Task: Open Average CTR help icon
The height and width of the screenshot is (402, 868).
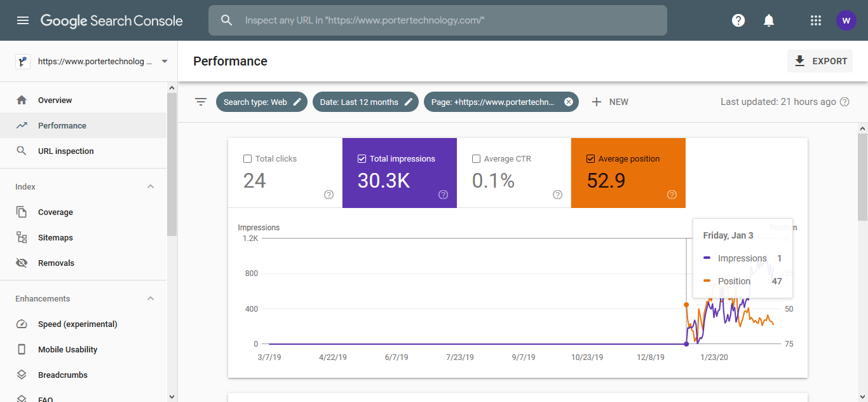Action: [557, 195]
